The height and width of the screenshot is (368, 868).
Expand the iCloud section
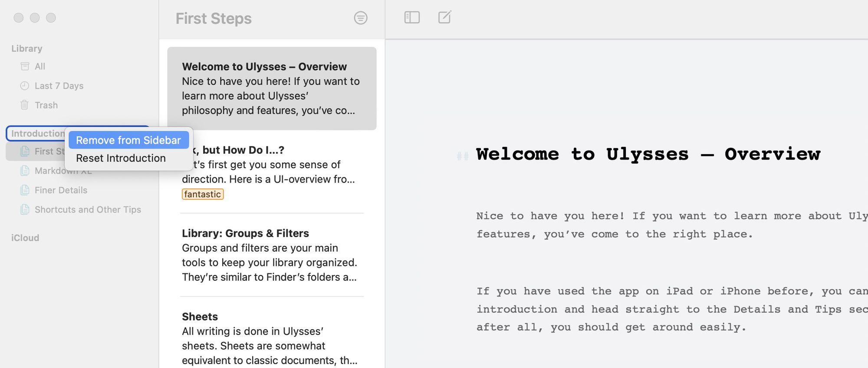(x=25, y=238)
